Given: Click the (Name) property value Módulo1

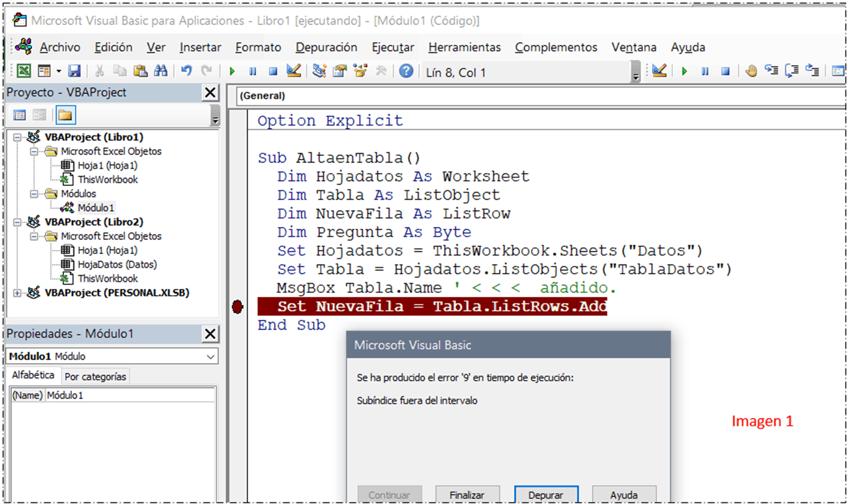Looking at the screenshot, I should click(x=130, y=395).
